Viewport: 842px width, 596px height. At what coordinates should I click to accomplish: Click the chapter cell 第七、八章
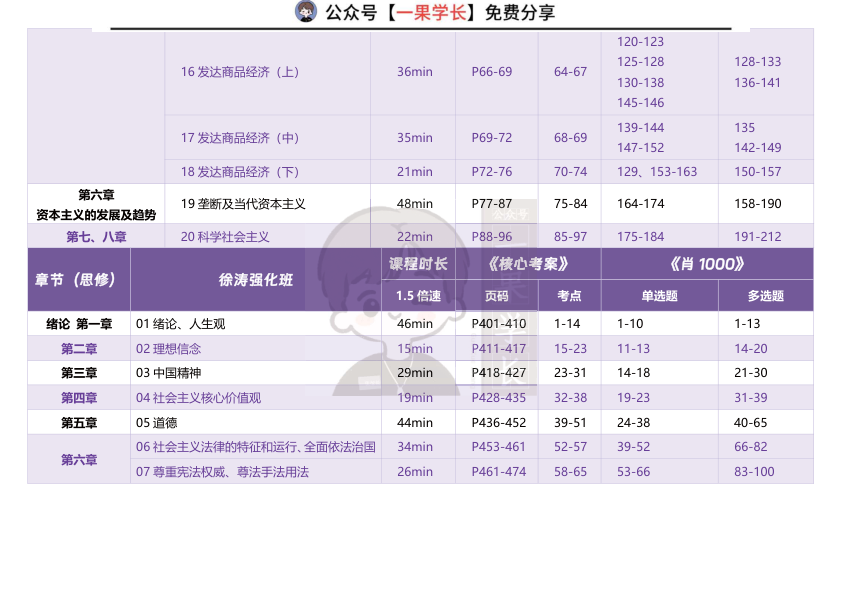(96, 237)
